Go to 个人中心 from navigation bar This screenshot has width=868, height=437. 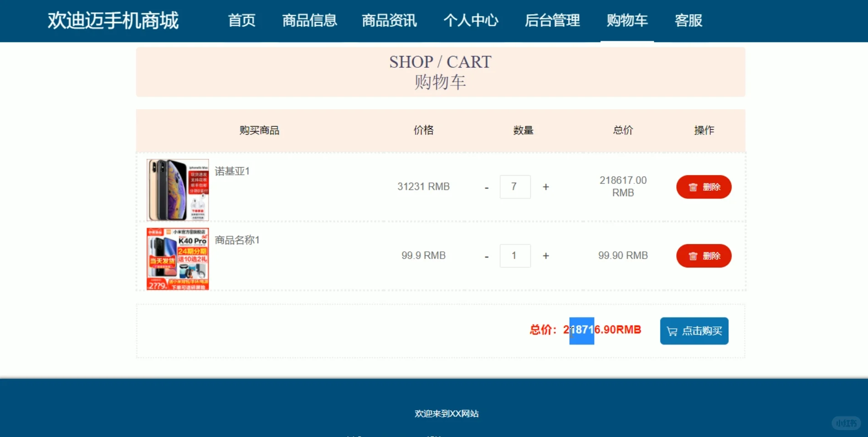(x=470, y=20)
